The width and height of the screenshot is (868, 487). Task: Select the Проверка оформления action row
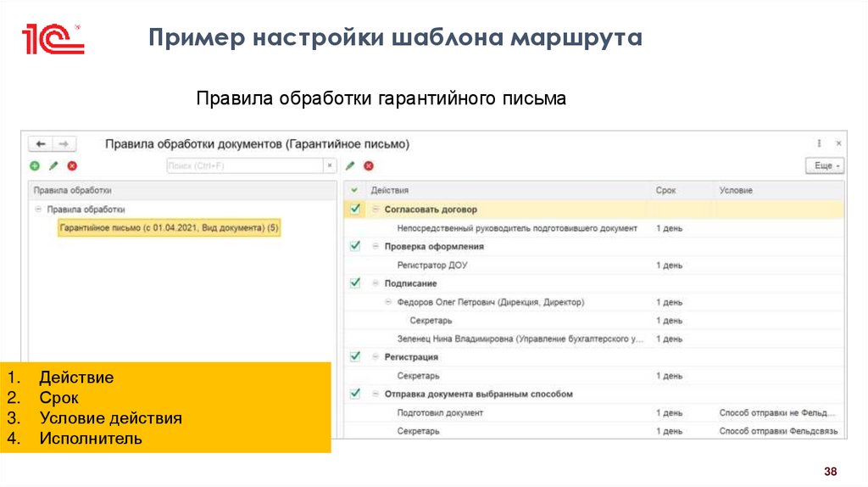pyautogui.click(x=594, y=246)
